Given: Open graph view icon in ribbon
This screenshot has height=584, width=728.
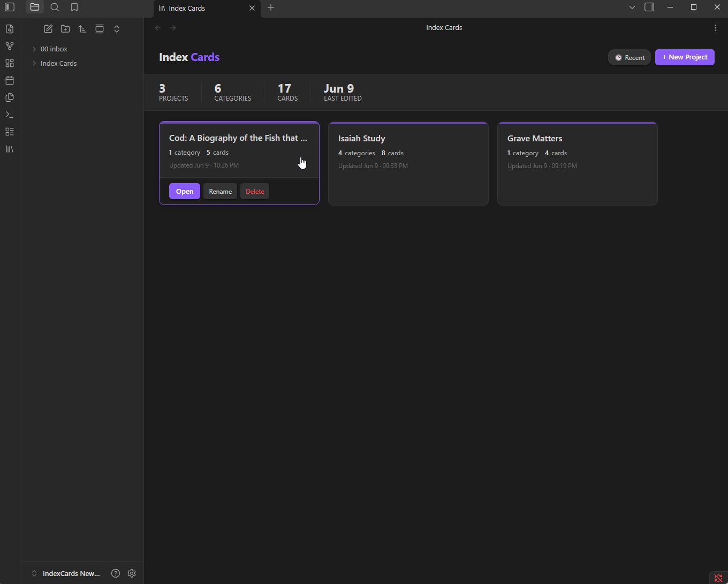Looking at the screenshot, I should tap(10, 46).
